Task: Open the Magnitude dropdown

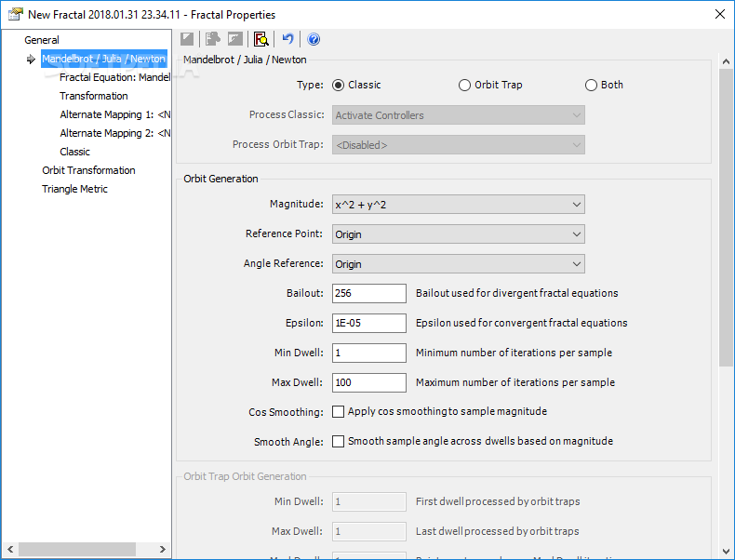Action: 459,205
